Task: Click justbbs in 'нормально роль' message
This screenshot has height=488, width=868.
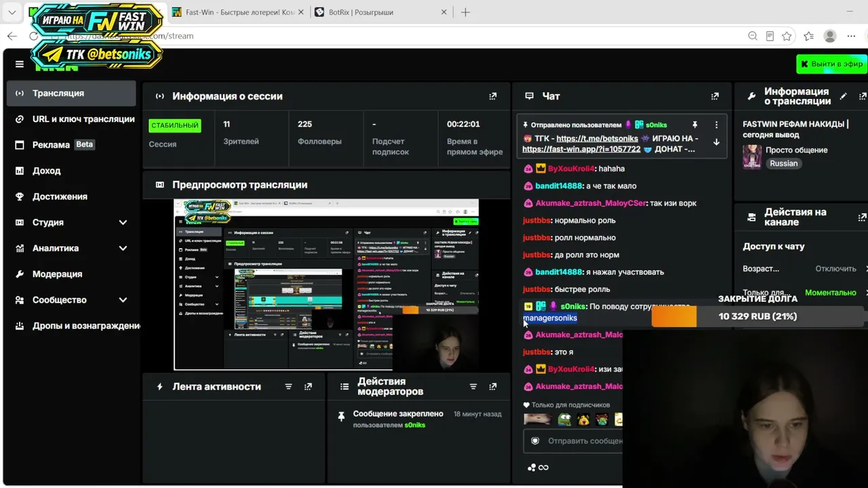Action: pos(536,220)
